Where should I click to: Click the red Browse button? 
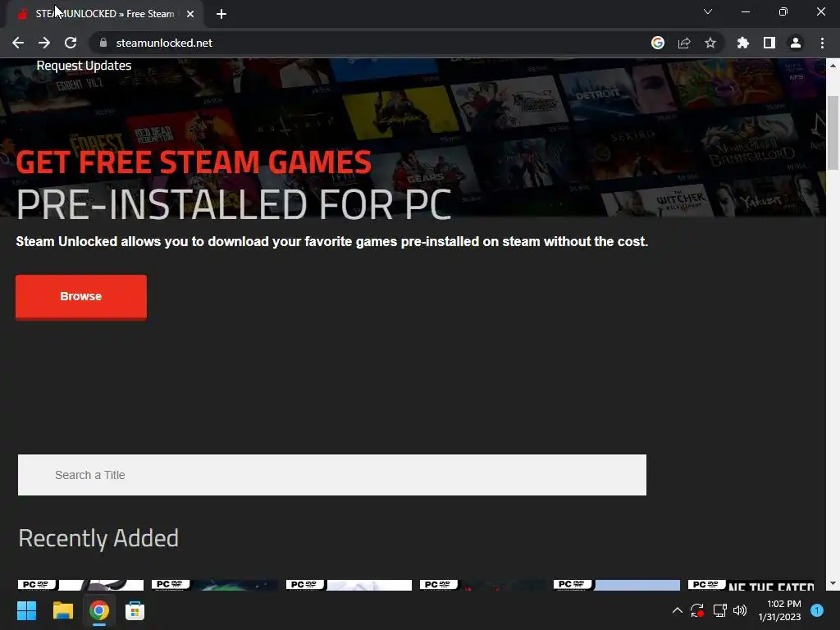(81, 297)
